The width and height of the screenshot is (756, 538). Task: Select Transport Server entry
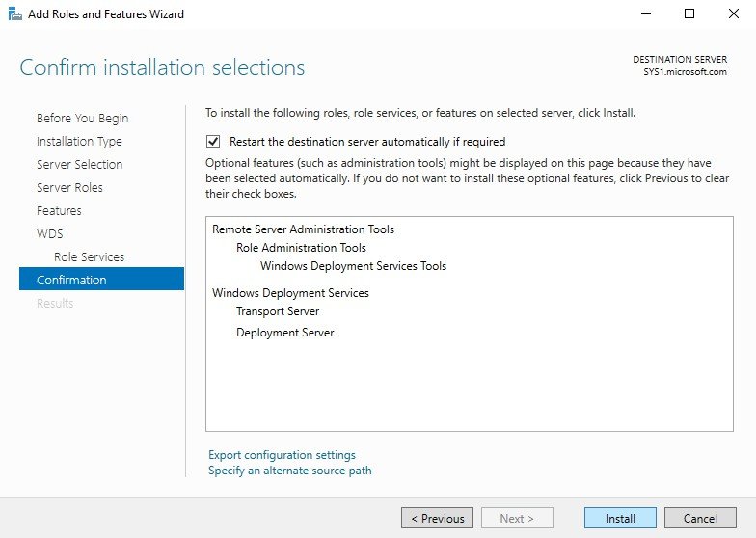[x=278, y=311]
